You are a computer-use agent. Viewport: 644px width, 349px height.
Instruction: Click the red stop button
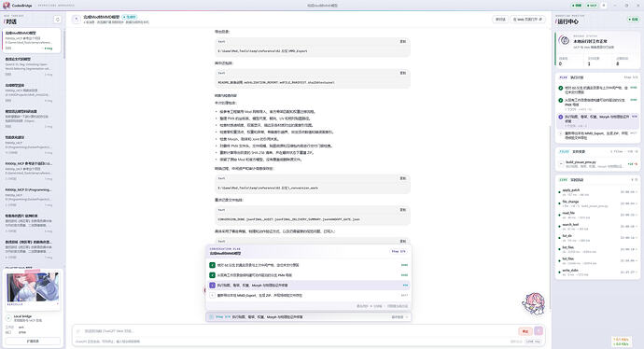click(x=525, y=331)
